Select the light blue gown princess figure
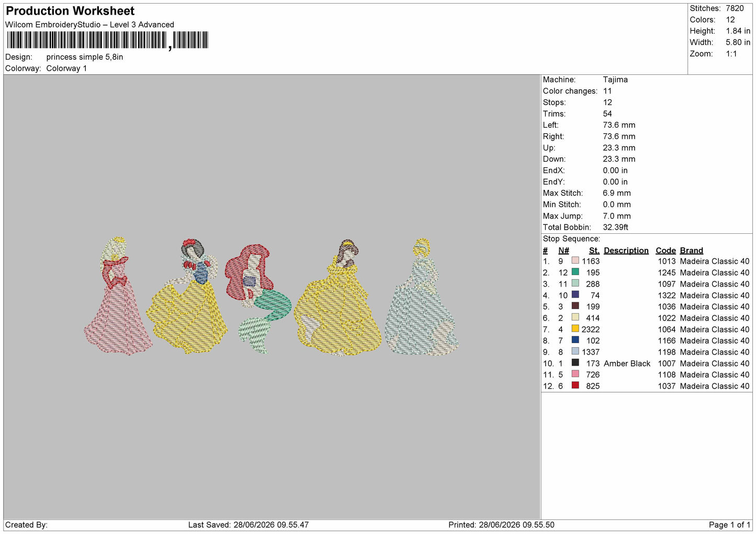The height and width of the screenshot is (534, 756). point(422,297)
